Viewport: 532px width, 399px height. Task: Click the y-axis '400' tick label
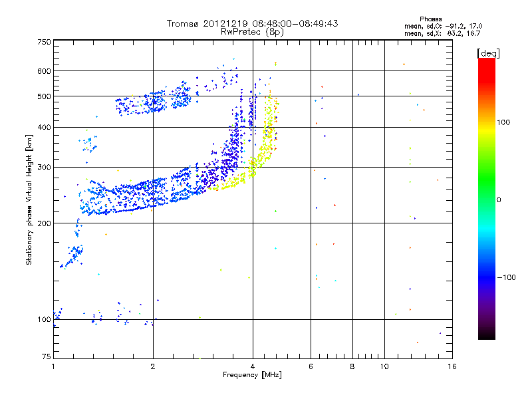[44, 127]
